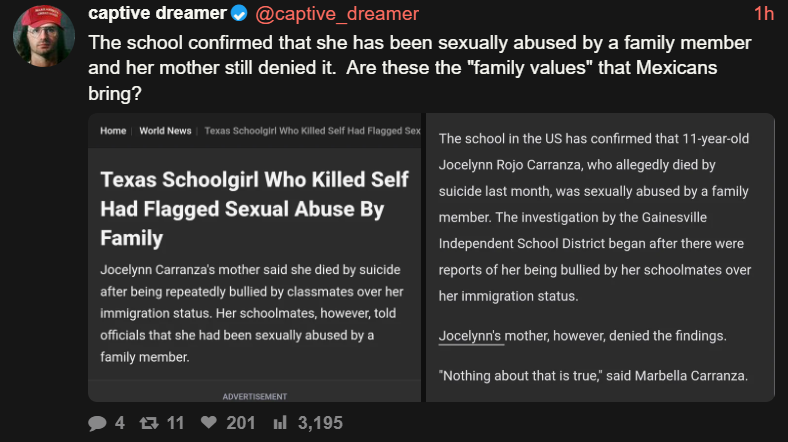Image resolution: width=788 pixels, height=442 pixels.
Task: Select the World News breadcrumb
Action: click(165, 131)
